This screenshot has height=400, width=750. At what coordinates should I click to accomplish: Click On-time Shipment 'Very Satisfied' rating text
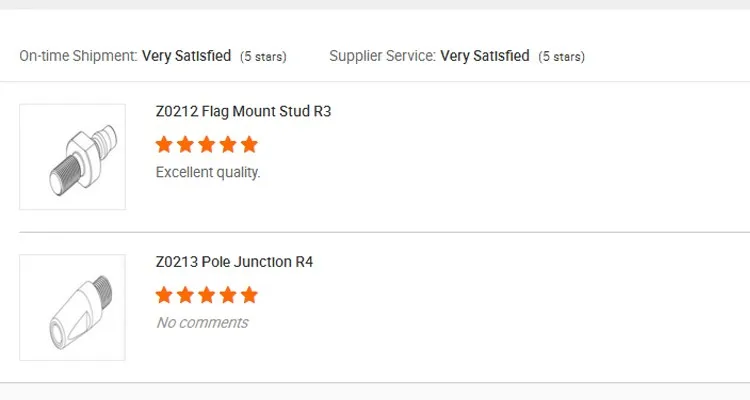(186, 56)
